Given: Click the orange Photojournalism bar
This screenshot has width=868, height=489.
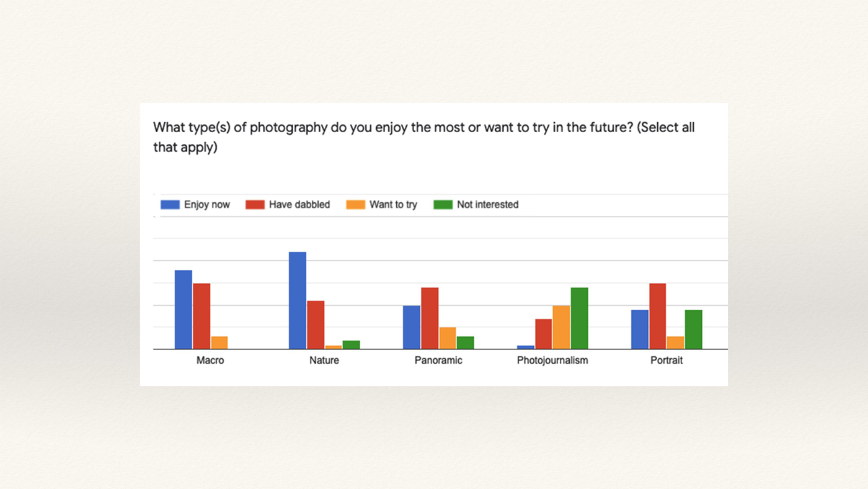Looking at the screenshot, I should point(561,327).
